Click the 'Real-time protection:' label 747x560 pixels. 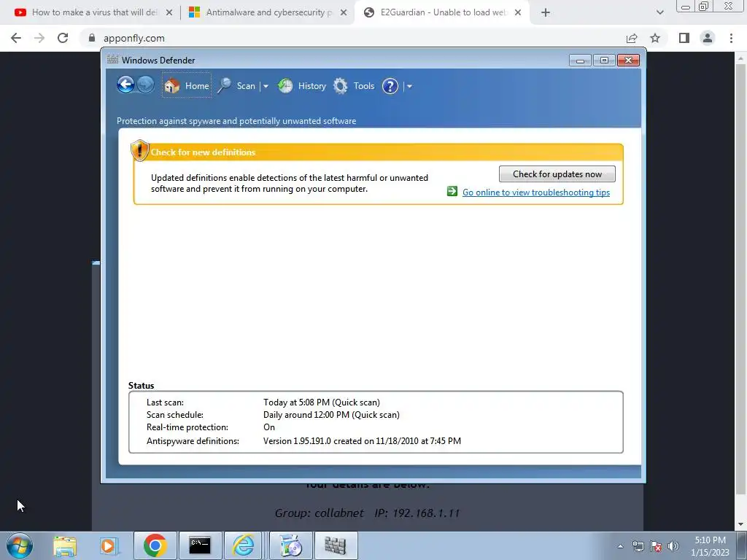pyautogui.click(x=187, y=427)
